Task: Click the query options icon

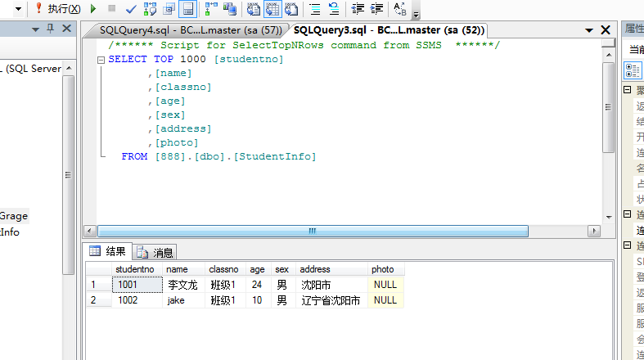Action: coord(169,9)
